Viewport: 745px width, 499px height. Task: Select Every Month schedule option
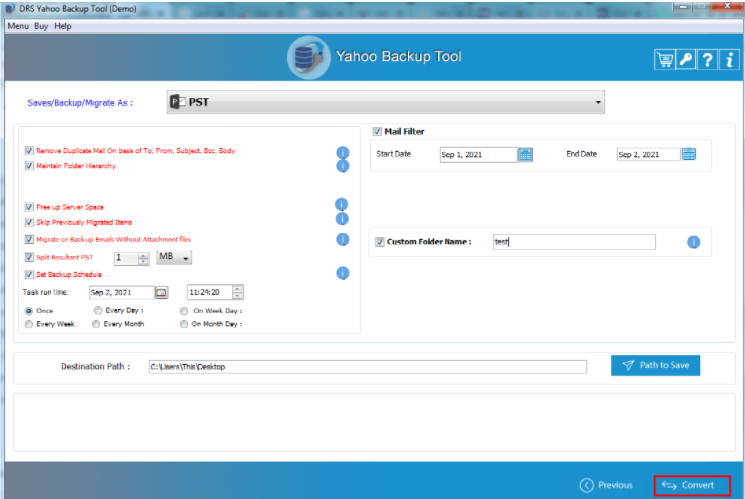[96, 324]
